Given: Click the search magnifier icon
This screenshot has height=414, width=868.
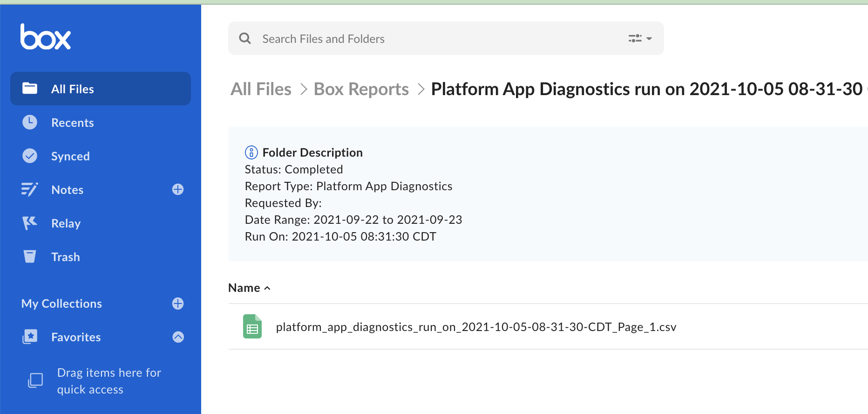Looking at the screenshot, I should point(245,38).
